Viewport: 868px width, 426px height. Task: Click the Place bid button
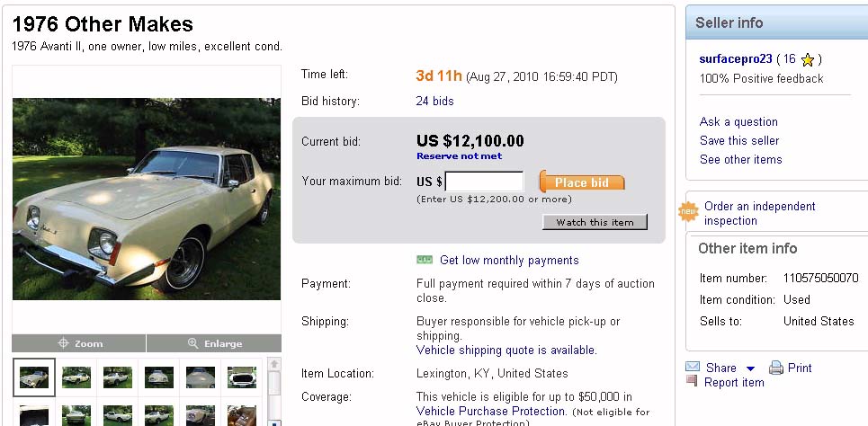tap(582, 182)
